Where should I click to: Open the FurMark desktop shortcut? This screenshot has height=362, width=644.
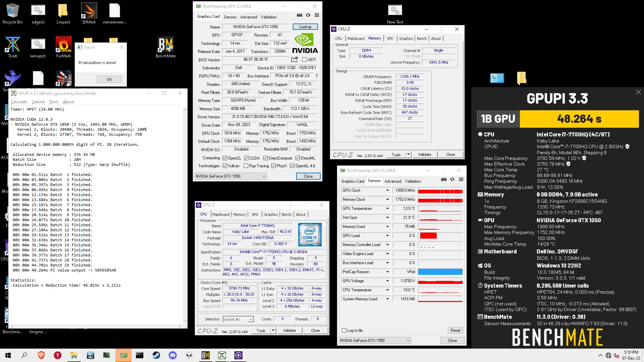pos(63,47)
